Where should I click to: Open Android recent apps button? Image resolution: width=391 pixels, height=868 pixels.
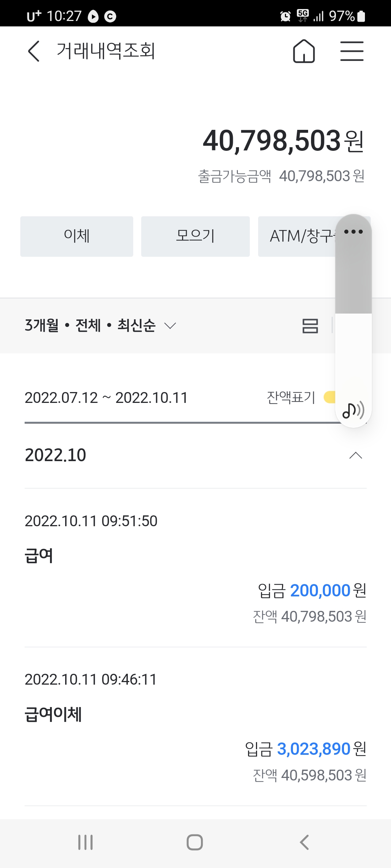point(85,842)
